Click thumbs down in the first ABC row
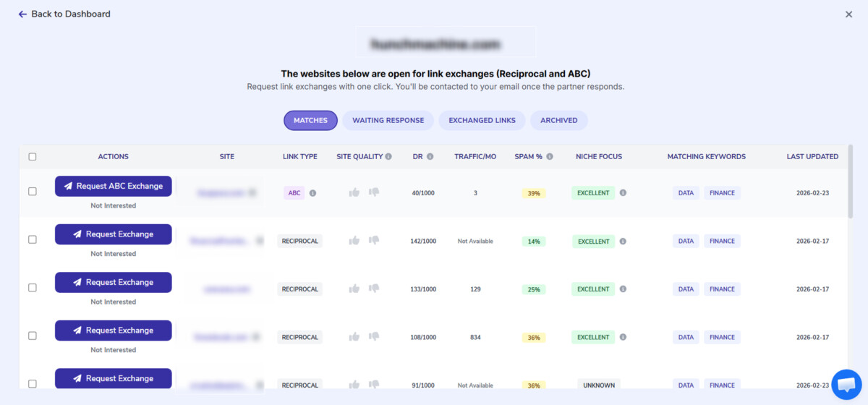868x405 pixels. tap(374, 192)
